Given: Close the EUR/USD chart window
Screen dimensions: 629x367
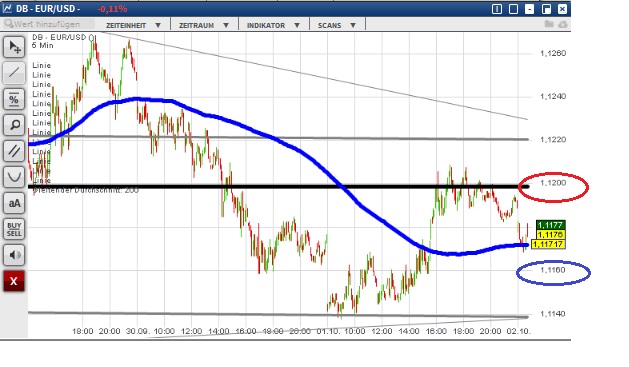Looking at the screenshot, I should (x=562, y=9).
